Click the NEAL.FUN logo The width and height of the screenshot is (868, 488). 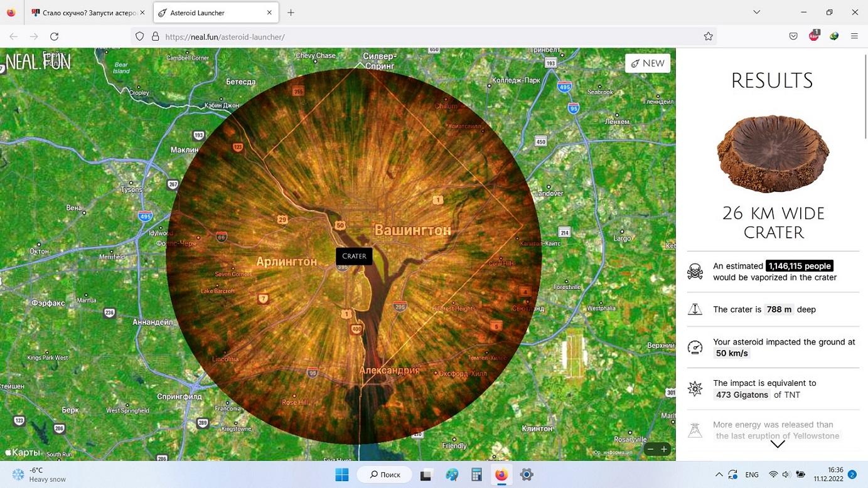tap(38, 62)
